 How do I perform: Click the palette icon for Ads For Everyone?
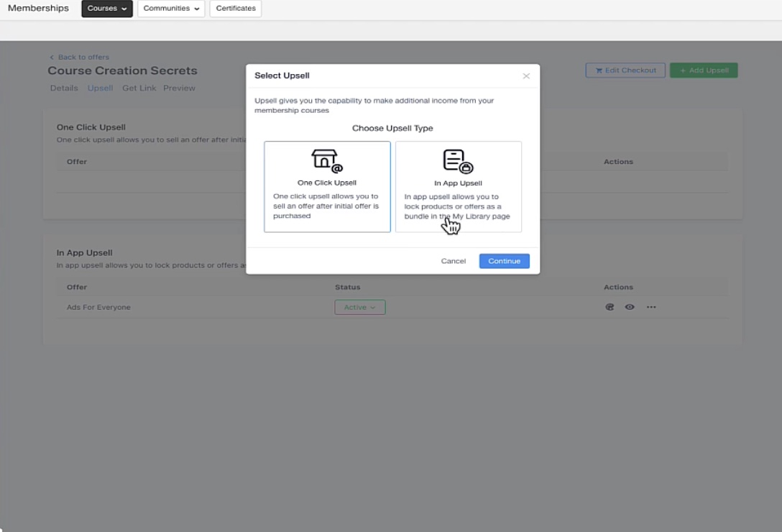609,307
